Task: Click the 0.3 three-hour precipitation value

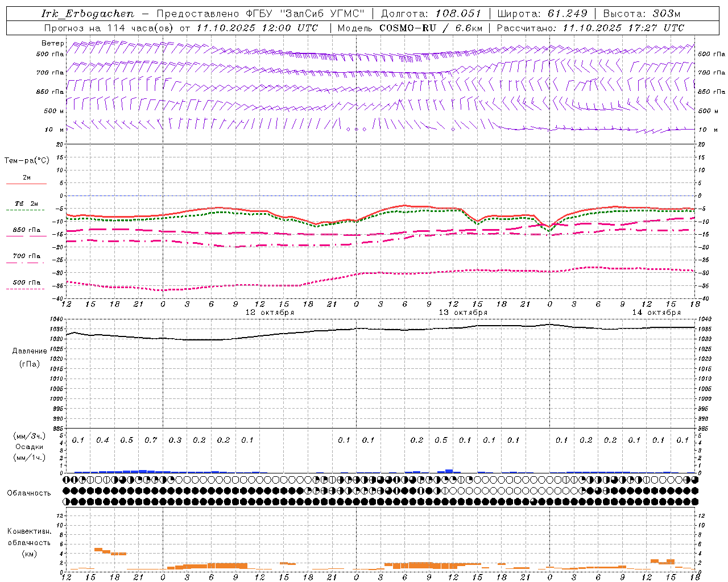Action: coord(175,440)
